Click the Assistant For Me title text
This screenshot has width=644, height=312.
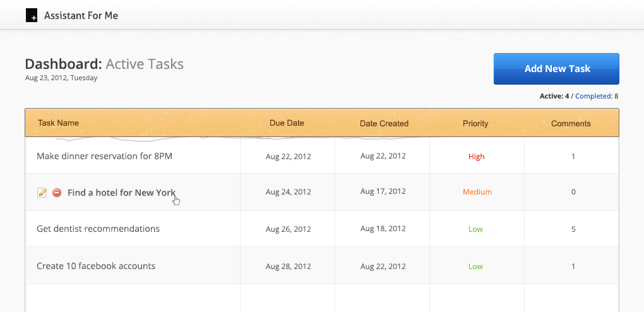(81, 16)
